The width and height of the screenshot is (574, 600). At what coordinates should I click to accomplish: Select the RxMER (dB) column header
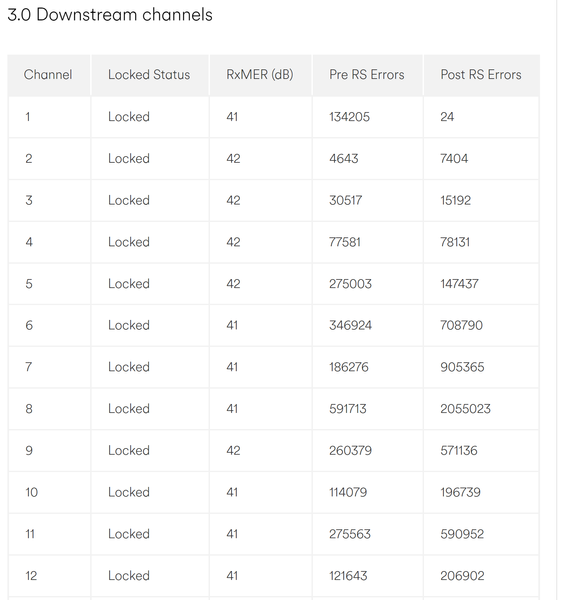click(x=260, y=75)
